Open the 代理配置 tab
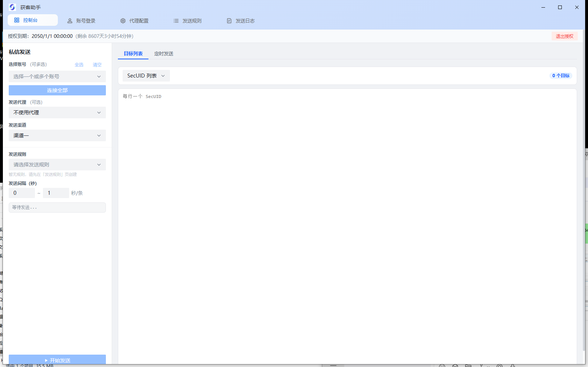Screen dimensions: 588x367 [135, 21]
